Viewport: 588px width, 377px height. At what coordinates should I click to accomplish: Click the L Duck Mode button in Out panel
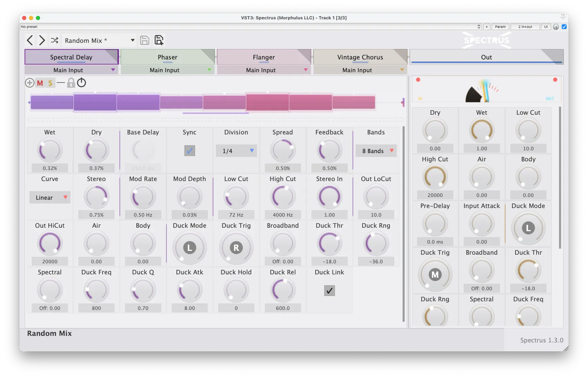click(x=528, y=228)
